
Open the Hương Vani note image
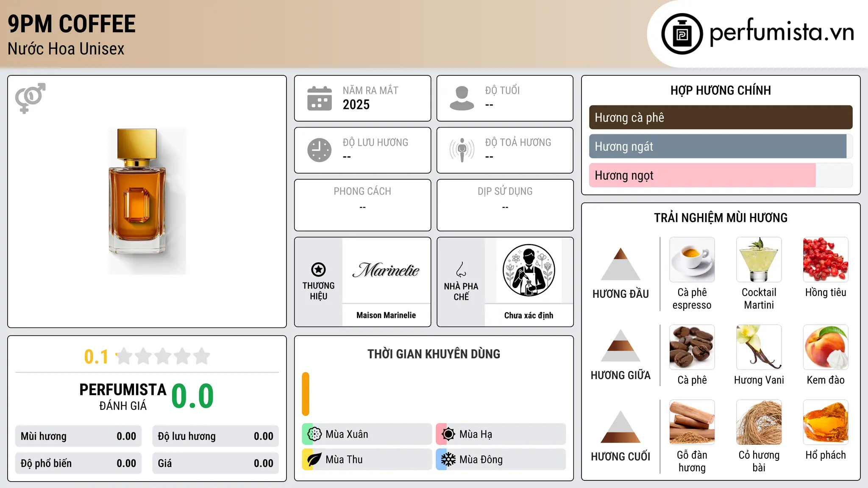(x=759, y=347)
